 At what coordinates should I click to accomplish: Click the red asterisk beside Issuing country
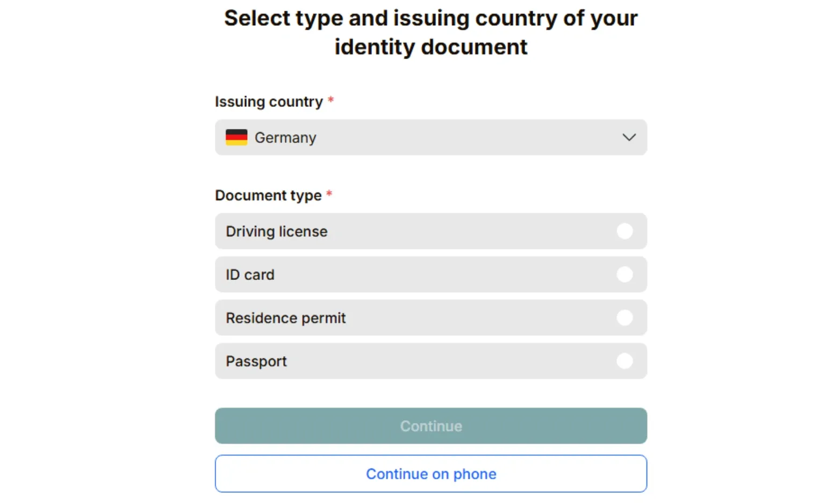331,99
